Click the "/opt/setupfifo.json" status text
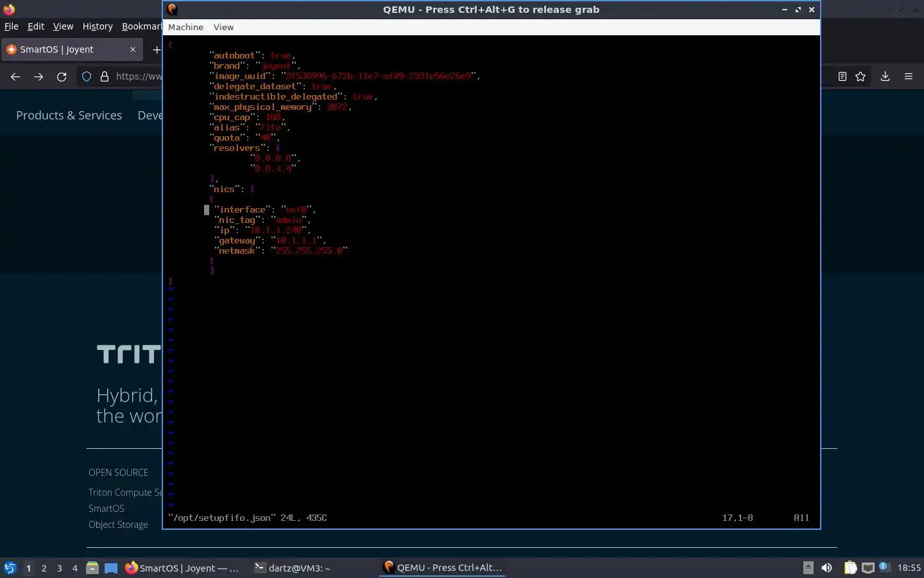The height and width of the screenshot is (578, 924). (x=222, y=518)
